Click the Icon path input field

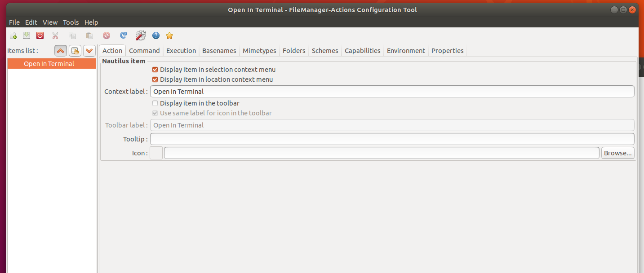click(382, 153)
